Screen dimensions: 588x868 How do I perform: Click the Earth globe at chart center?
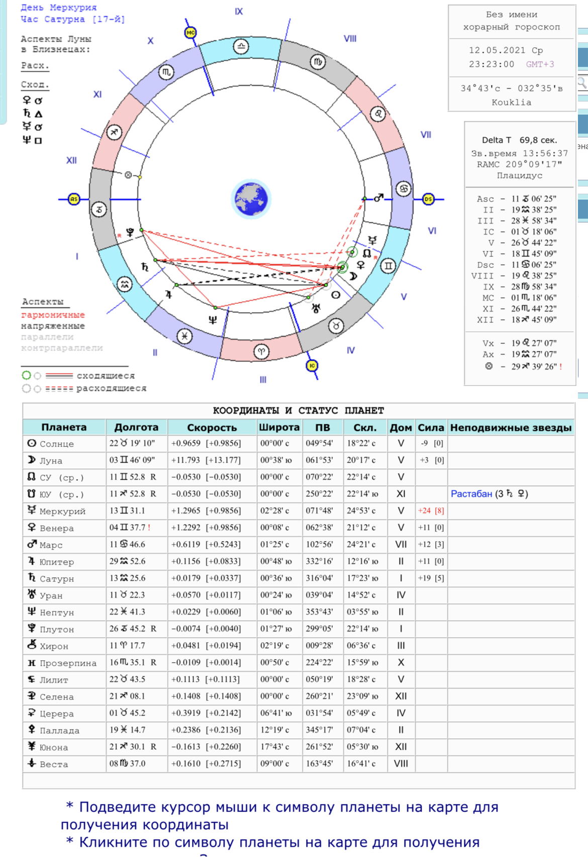click(x=251, y=199)
